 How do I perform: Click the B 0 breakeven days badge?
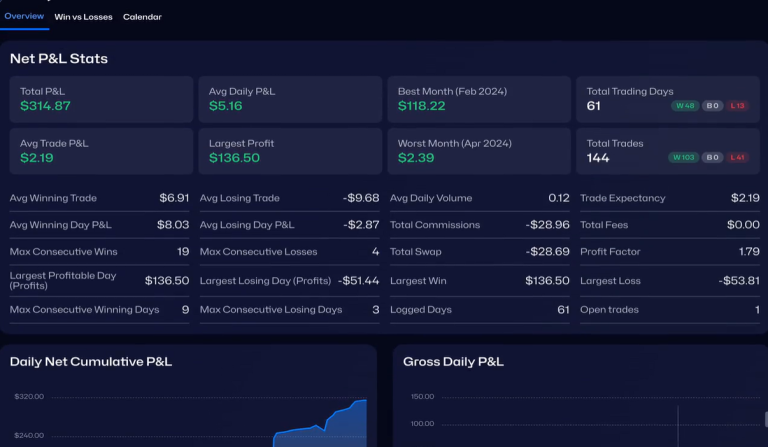pyautogui.click(x=711, y=106)
